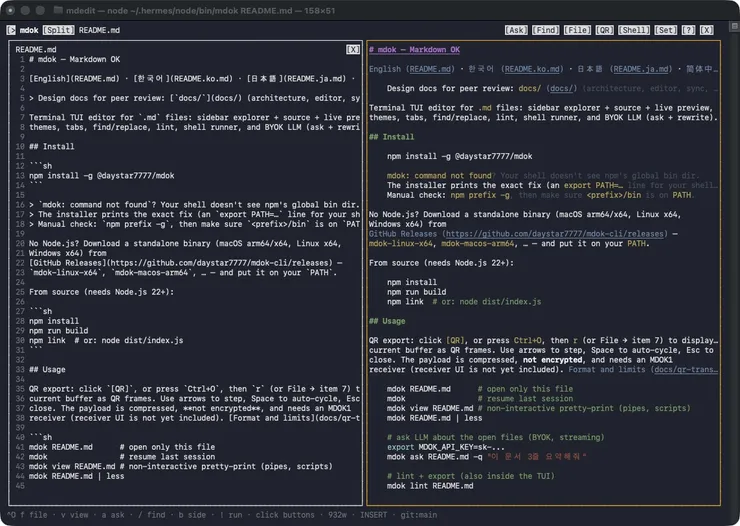Click the [?] help button
The height and width of the screenshot is (526, 740).
click(x=688, y=30)
